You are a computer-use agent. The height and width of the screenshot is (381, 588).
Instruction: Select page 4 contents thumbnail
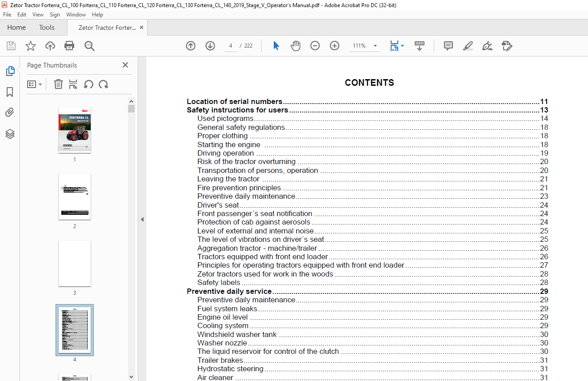tap(75, 330)
